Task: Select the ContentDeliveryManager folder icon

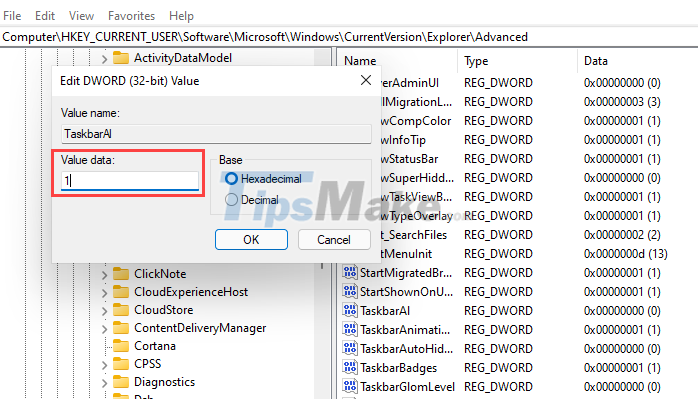Action: [x=121, y=328]
